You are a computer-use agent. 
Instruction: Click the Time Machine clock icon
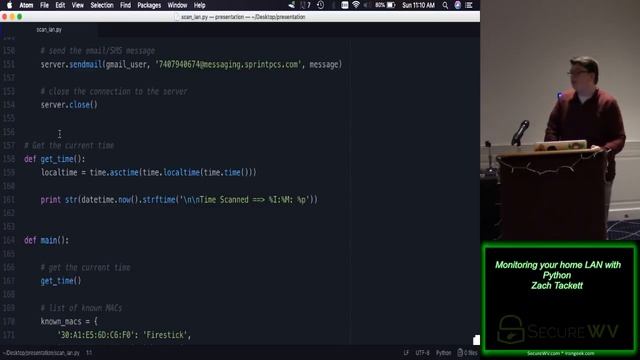click(321, 5)
